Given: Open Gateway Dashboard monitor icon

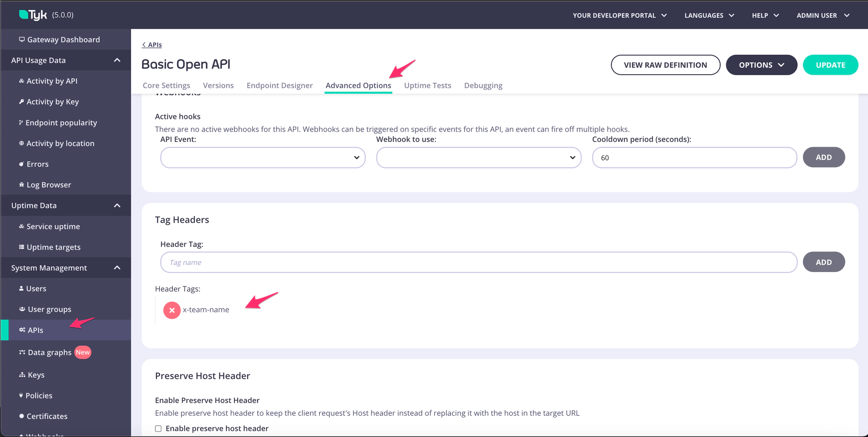Looking at the screenshot, I should (x=22, y=39).
